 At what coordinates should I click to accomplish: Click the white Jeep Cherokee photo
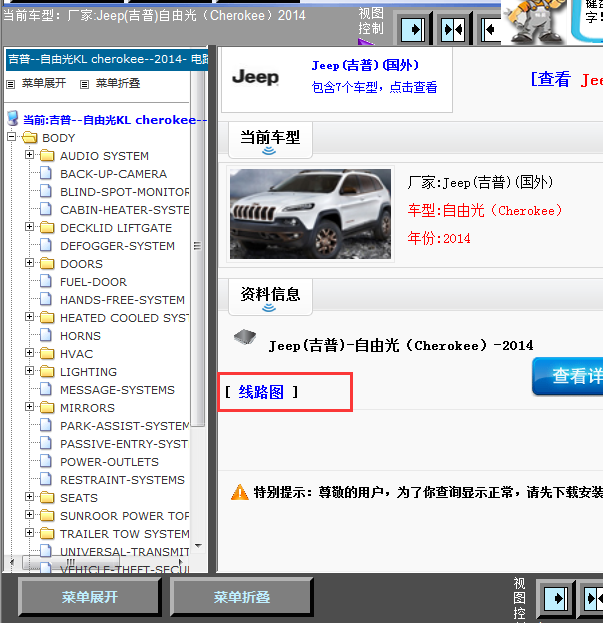(310, 214)
